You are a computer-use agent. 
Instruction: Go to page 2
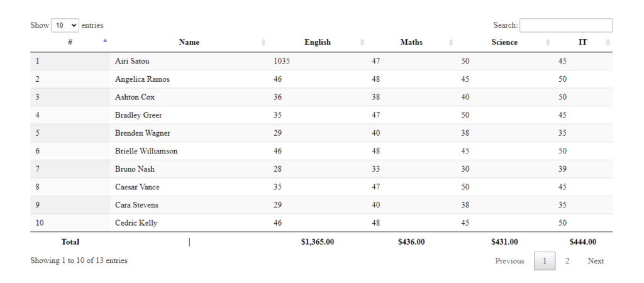pyautogui.click(x=567, y=261)
